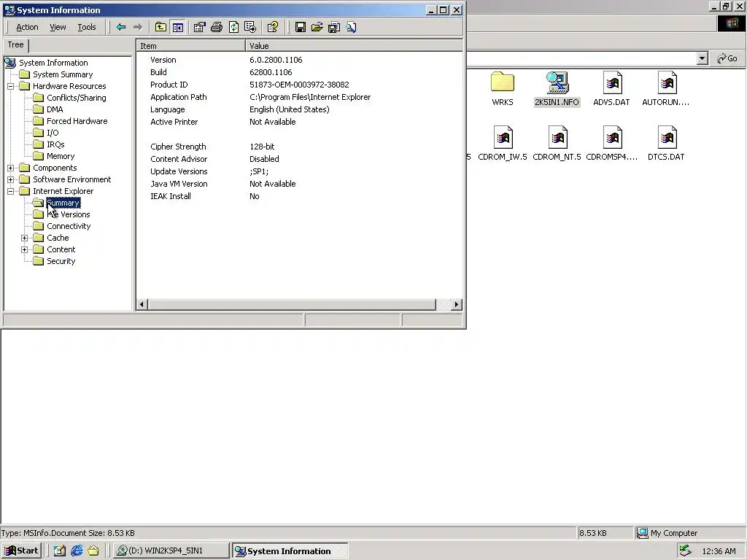
Task: Expand the Components tree node
Action: coord(10,168)
